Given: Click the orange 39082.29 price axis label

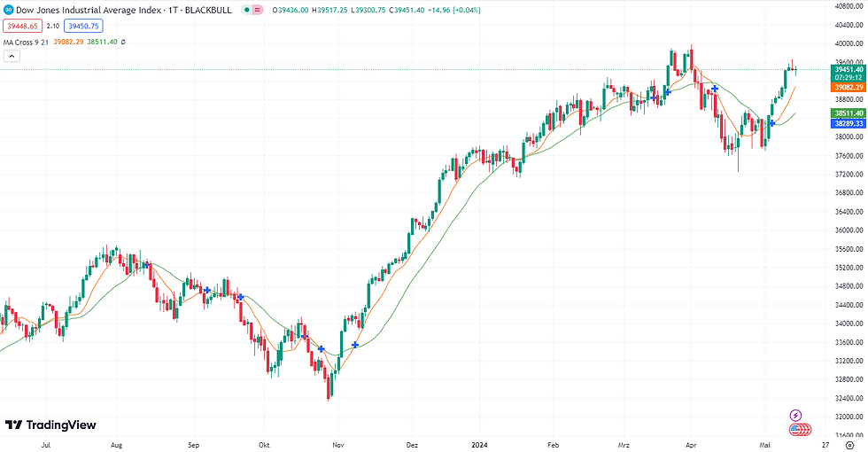Looking at the screenshot, I should 849,88.
